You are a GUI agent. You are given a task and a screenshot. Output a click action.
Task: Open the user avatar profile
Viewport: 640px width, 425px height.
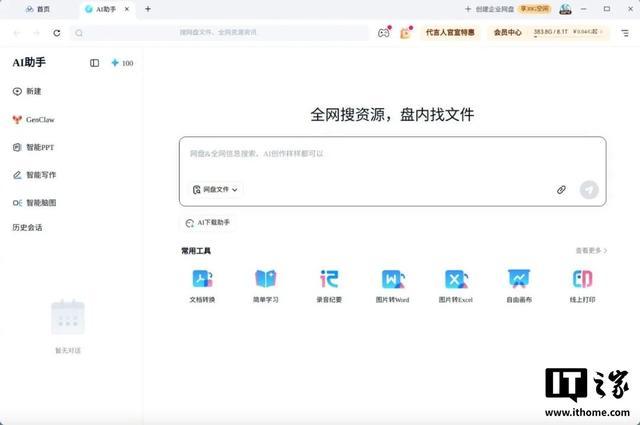point(565,9)
